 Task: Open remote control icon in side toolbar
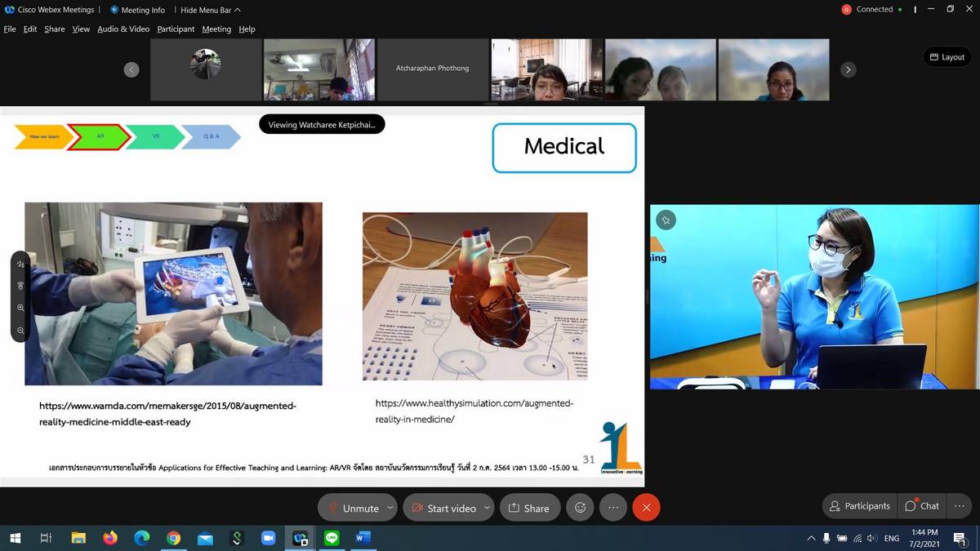point(20,286)
